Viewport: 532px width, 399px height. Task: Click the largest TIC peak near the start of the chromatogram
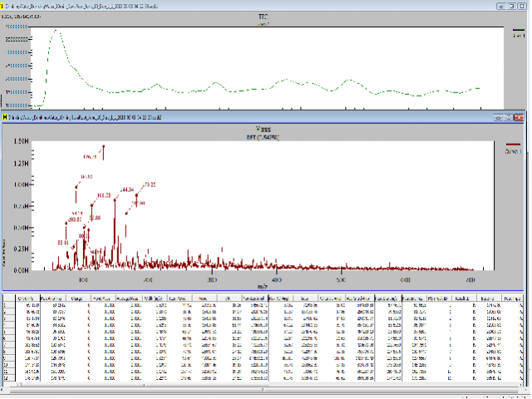(56, 32)
